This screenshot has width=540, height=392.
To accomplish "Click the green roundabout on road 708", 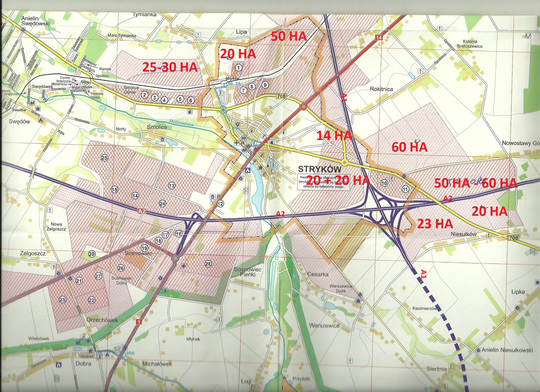I will tap(223, 110).
